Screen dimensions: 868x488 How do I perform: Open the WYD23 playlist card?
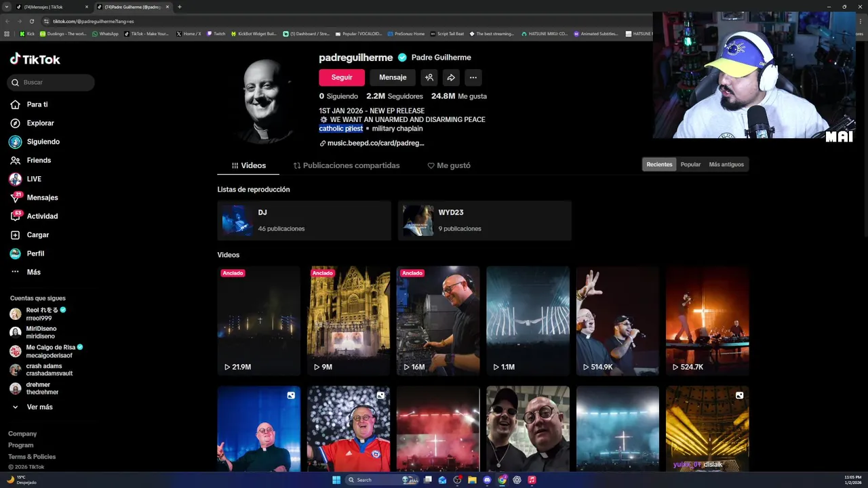485,220
